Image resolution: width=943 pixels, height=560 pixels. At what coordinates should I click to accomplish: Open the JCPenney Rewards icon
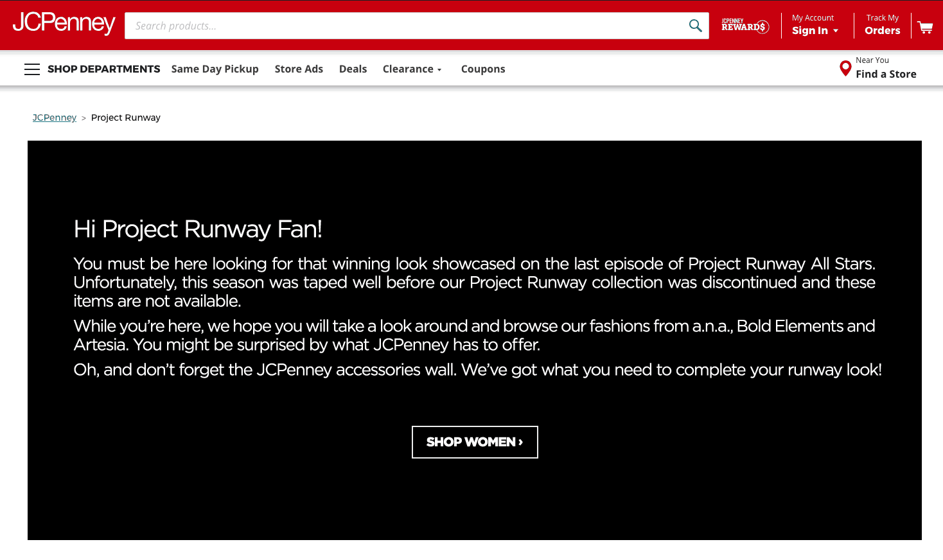click(x=745, y=26)
